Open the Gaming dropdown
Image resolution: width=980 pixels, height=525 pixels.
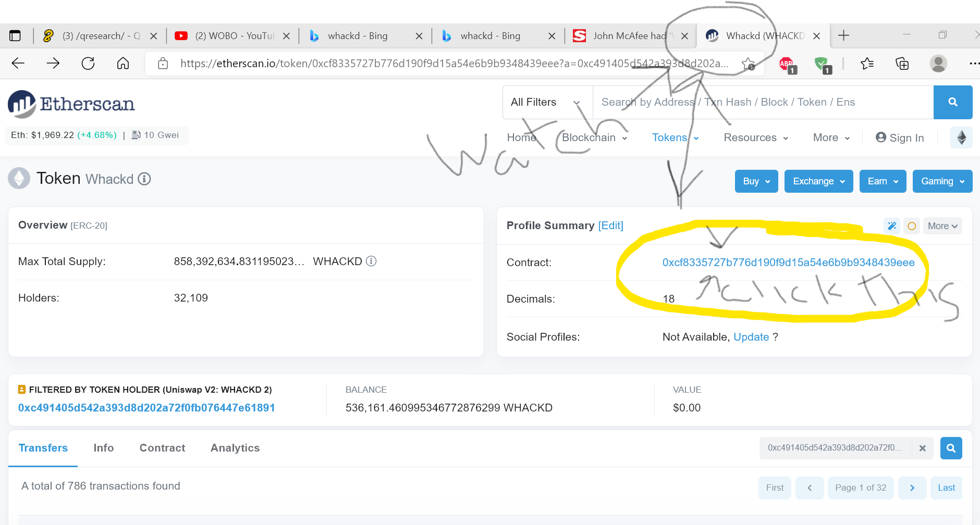tap(942, 181)
